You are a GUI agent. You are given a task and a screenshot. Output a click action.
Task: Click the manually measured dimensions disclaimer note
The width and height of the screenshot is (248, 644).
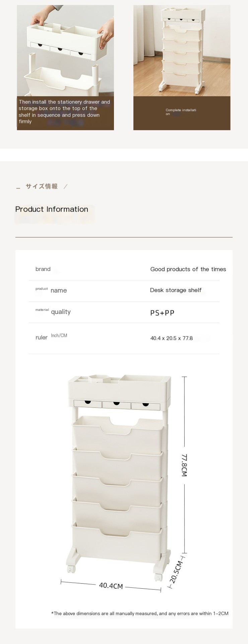click(140, 613)
